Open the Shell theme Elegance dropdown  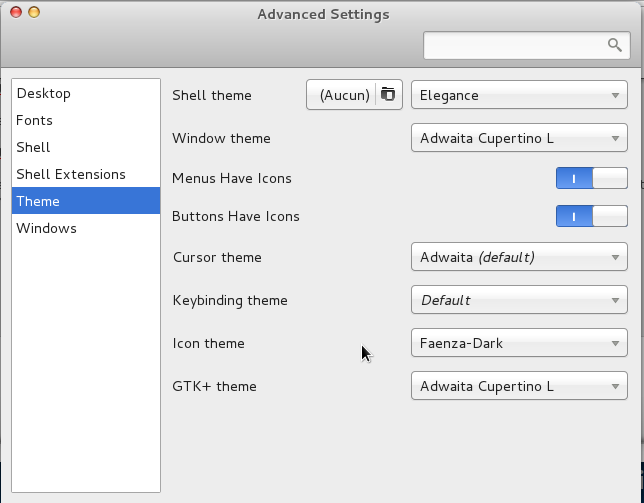click(x=519, y=95)
